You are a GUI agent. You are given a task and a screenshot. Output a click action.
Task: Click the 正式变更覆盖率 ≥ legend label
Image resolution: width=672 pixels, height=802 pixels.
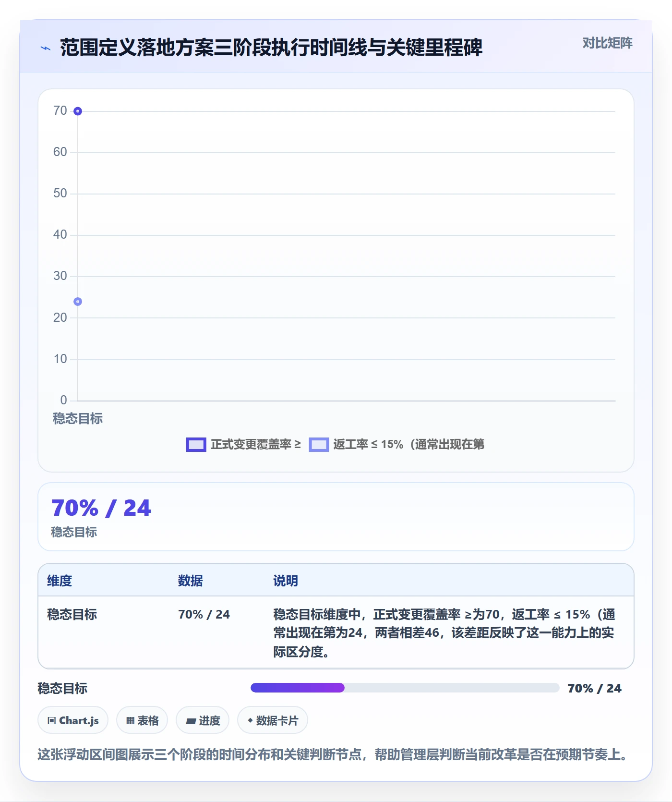(256, 445)
